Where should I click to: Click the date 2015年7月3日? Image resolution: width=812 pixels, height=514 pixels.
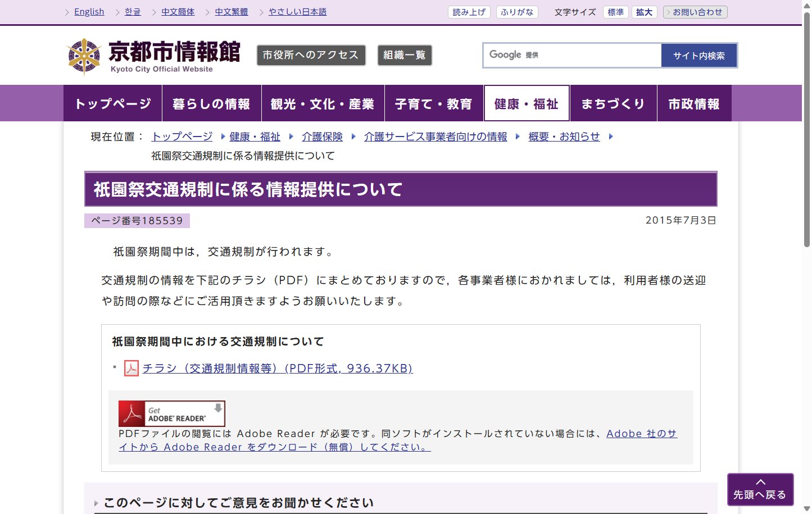pos(681,220)
